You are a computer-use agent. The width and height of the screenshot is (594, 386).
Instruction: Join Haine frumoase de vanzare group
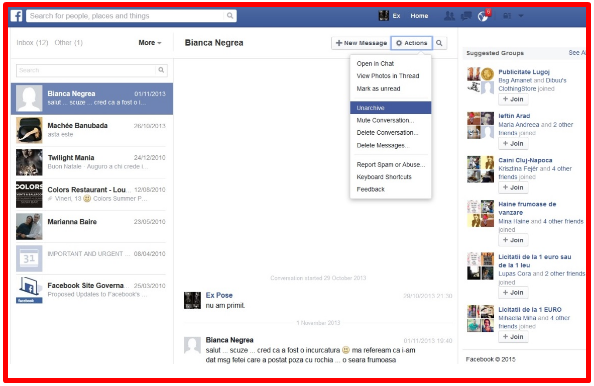pyautogui.click(x=513, y=240)
